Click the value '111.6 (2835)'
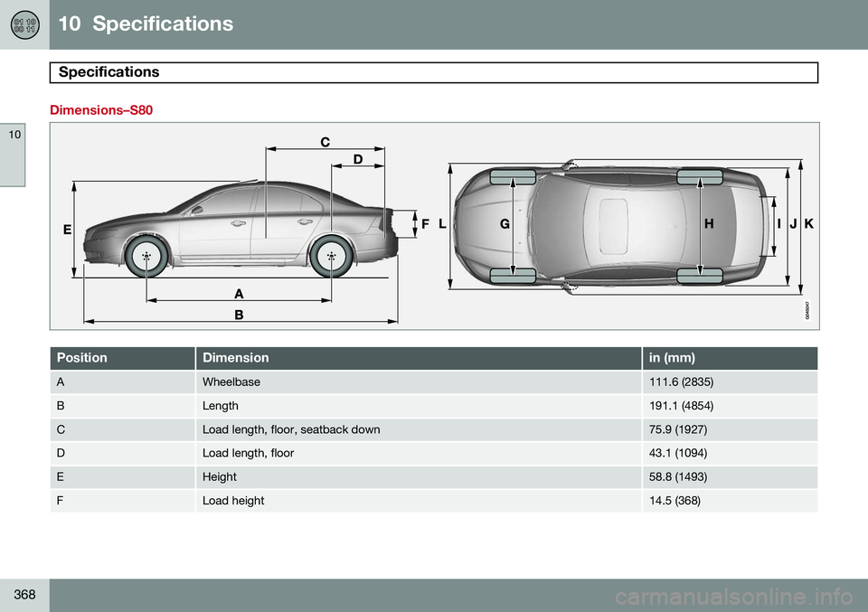This screenshot has width=868, height=612. 681,381
